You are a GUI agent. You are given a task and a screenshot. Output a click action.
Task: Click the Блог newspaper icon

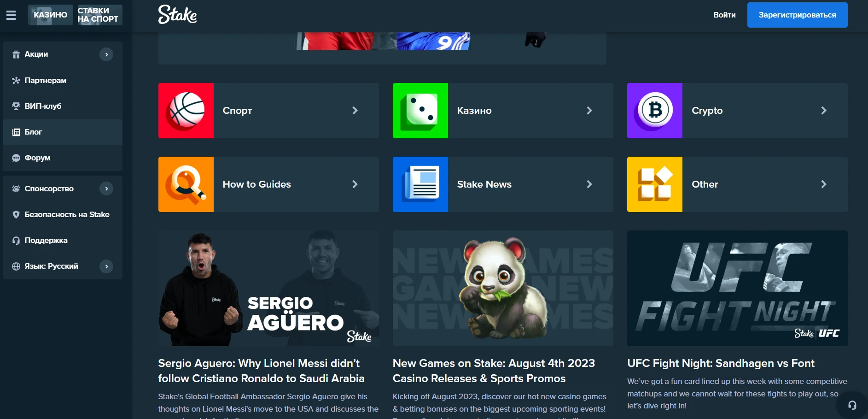click(16, 132)
